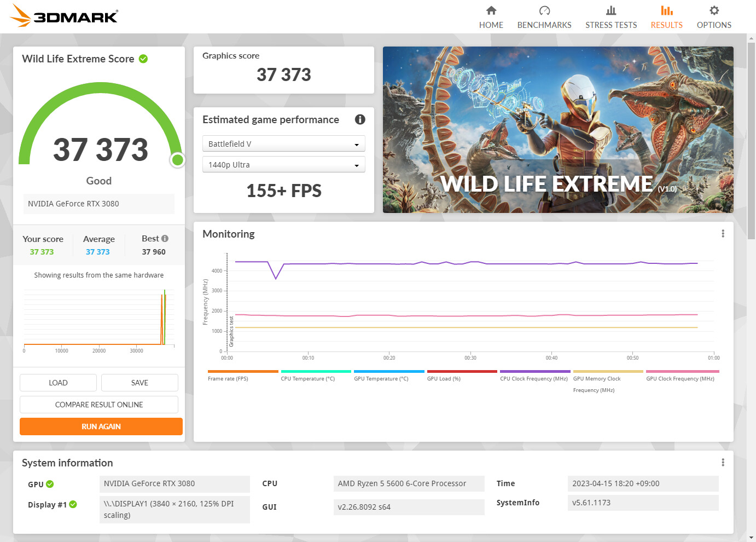The width and height of the screenshot is (756, 542).
Task: Click the SystemInfo version v5.61.1173
Action: [x=643, y=503]
